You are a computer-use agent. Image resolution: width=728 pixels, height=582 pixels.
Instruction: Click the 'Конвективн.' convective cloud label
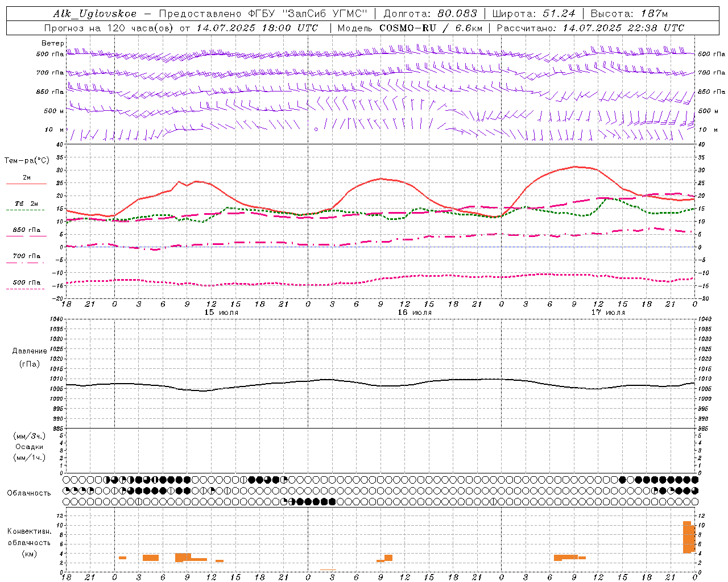[30, 531]
